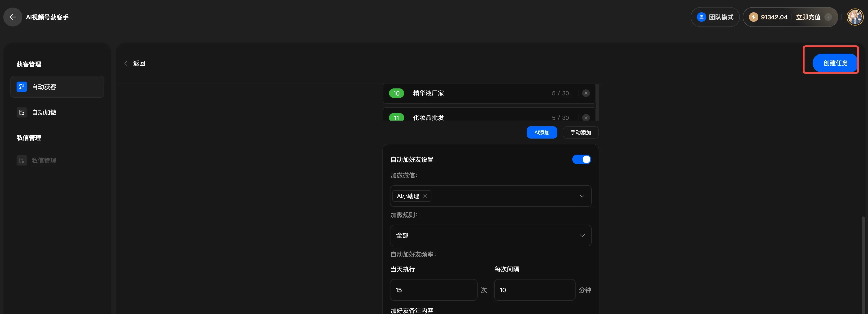Remove the 化妆品批发 keyword with its X icon
The image size is (868, 314).
point(586,118)
